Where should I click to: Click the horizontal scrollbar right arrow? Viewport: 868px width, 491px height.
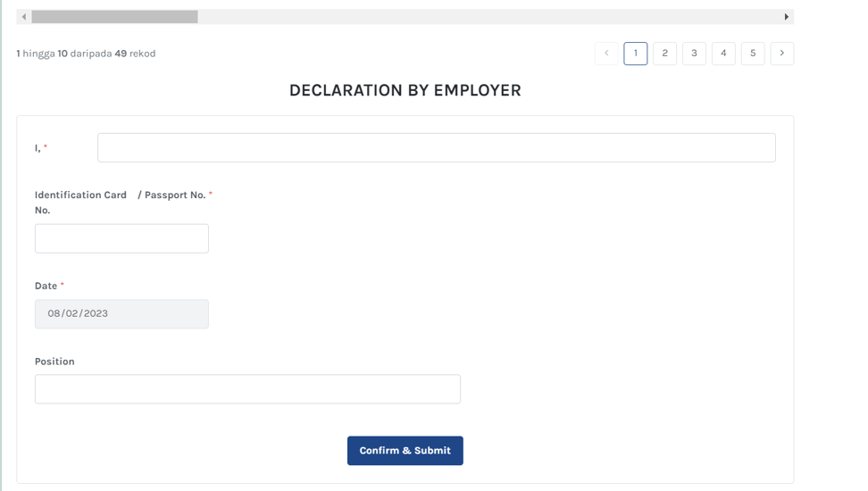[786, 17]
